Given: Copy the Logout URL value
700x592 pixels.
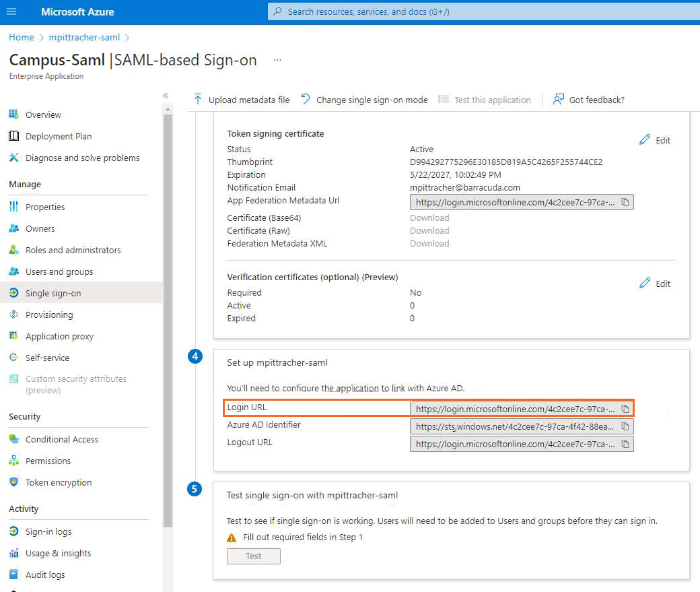Looking at the screenshot, I should (x=625, y=444).
